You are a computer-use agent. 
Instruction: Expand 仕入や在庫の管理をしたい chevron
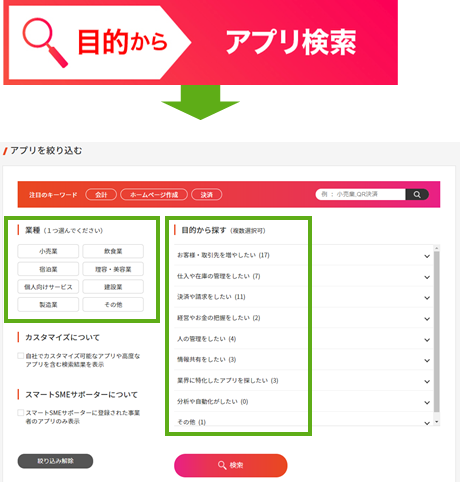427,277
